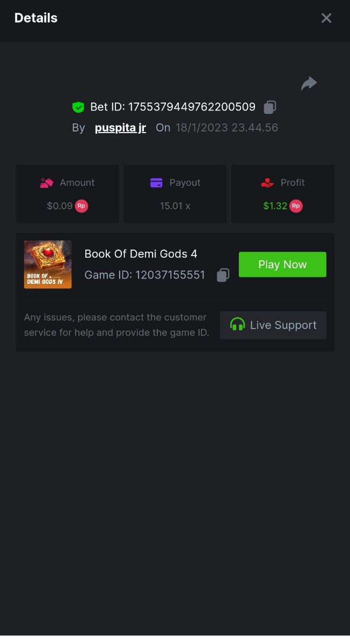The height and width of the screenshot is (644, 350).
Task: Click the share arrow icon
Action: (x=309, y=84)
